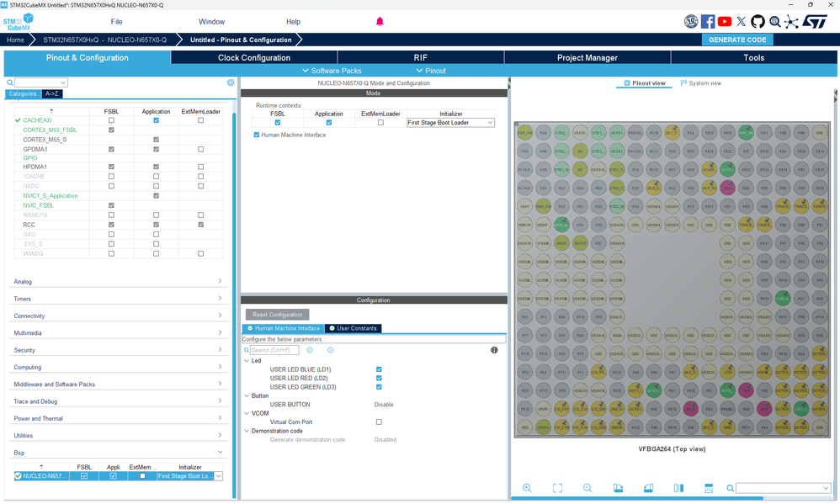This screenshot has height=504, width=840.
Task: Open the notification bell
Action: coord(380,21)
